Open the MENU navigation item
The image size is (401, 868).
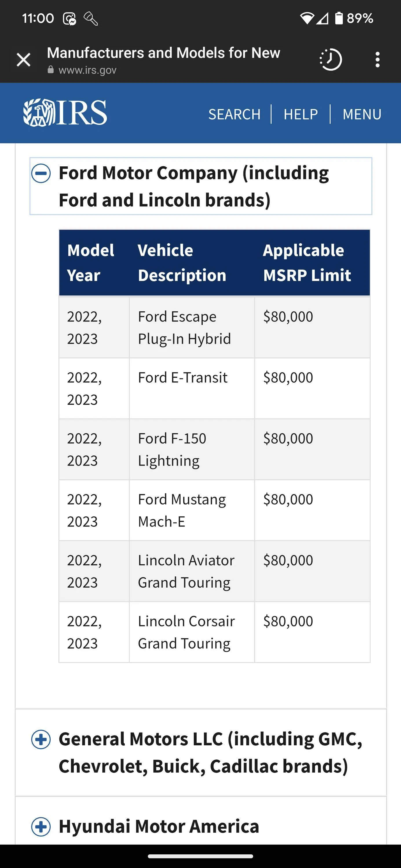362,114
